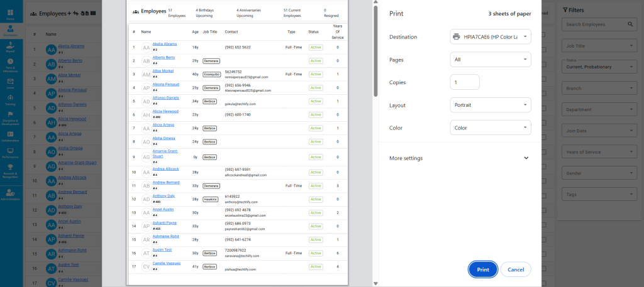The image size is (644, 287).
Task: Click the Copies number field
Action: pyautogui.click(x=465, y=82)
